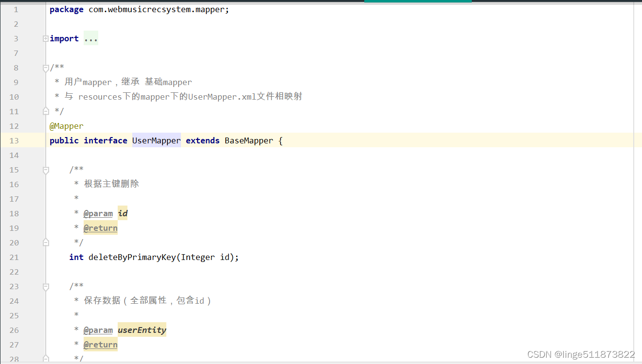Click the int return type on line 21

76,257
